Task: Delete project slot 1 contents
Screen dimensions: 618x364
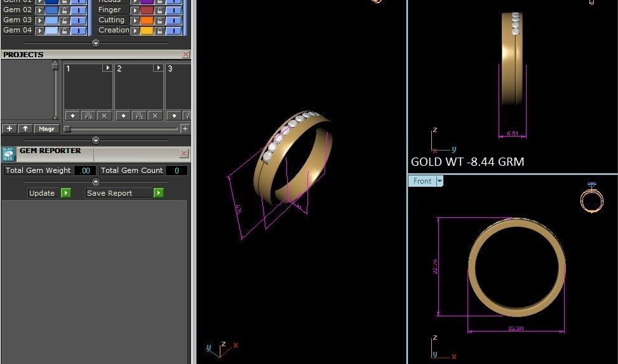Action: (x=104, y=116)
